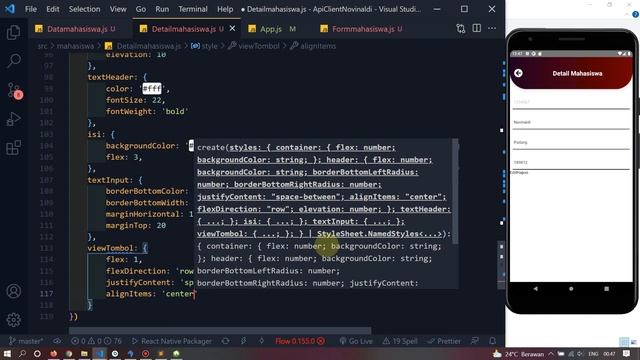Screen dimensions: 640x360
Task: Select the Detailmahasiswa.js tab
Action: tap(183, 29)
